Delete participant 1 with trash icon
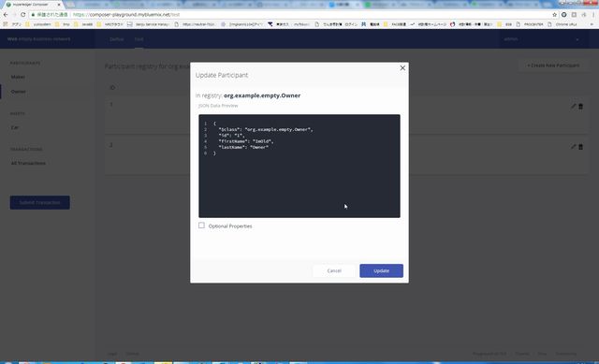This screenshot has width=599, height=364. (580, 106)
